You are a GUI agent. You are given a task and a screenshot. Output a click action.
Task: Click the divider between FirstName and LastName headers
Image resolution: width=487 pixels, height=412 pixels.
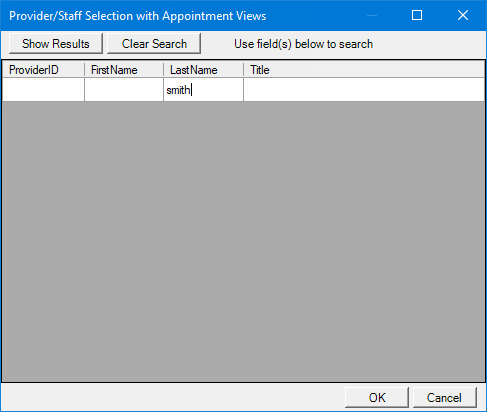click(x=164, y=70)
